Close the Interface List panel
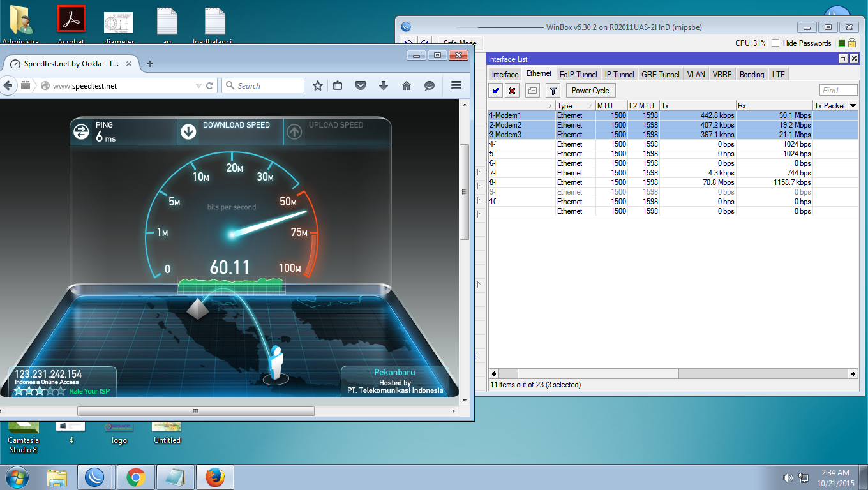The width and height of the screenshot is (868, 490). tap(853, 59)
